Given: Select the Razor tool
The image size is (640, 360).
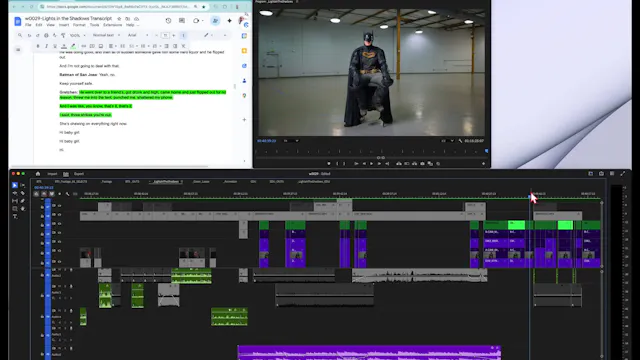Looking at the screenshot, I should click(x=22, y=193).
